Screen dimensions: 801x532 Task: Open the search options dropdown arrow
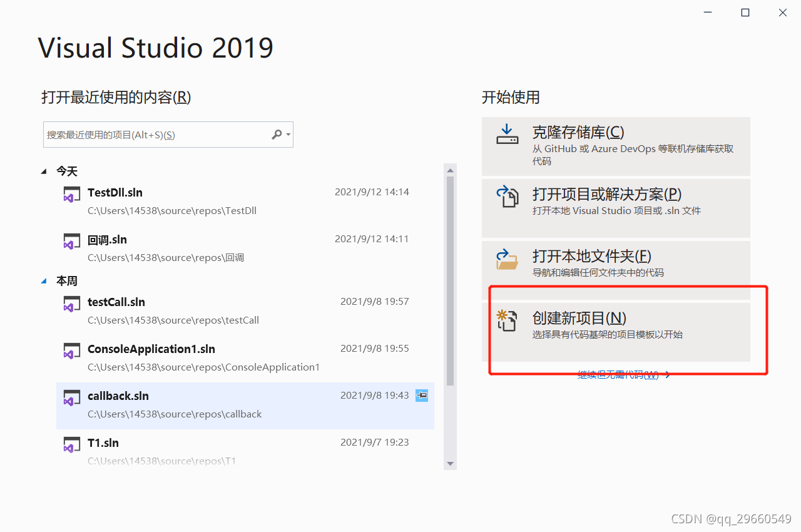pyautogui.click(x=288, y=135)
